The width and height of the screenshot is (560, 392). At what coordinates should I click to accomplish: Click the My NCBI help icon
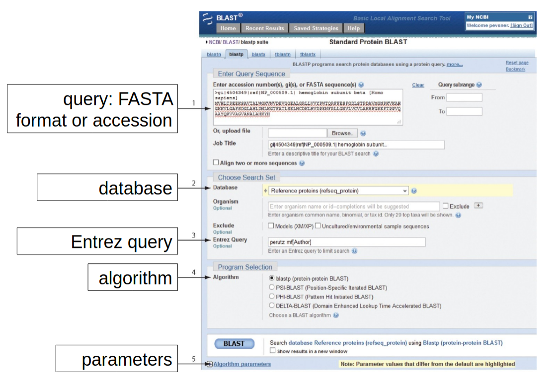tap(530, 17)
